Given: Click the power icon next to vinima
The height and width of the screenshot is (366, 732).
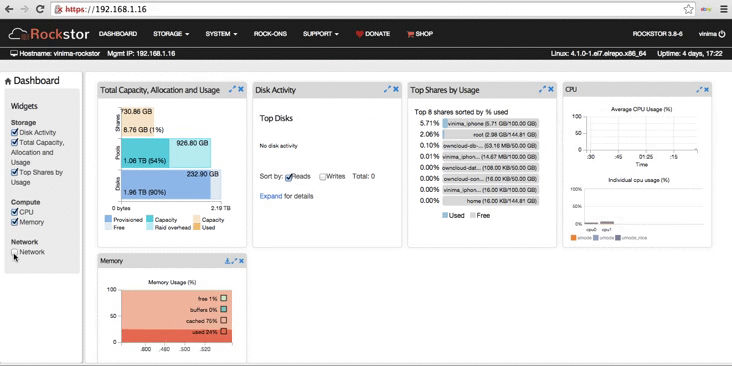Looking at the screenshot, I should tap(722, 34).
